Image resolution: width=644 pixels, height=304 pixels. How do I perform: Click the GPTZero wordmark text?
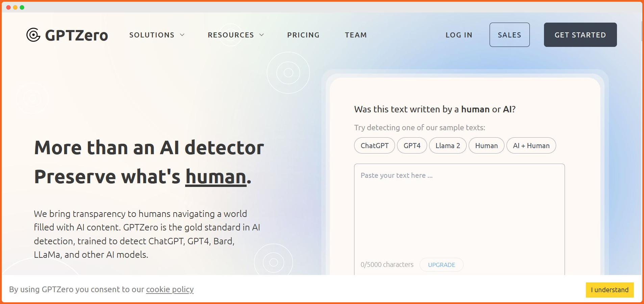click(76, 35)
